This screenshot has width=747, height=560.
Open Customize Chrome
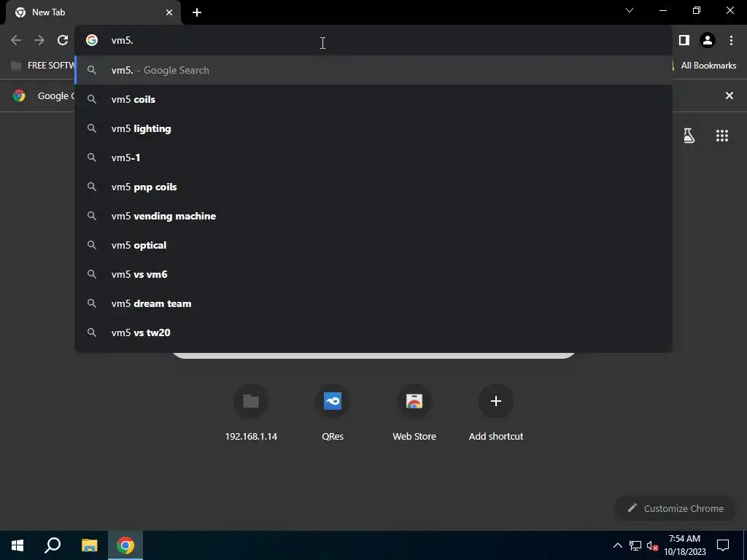[676, 508]
